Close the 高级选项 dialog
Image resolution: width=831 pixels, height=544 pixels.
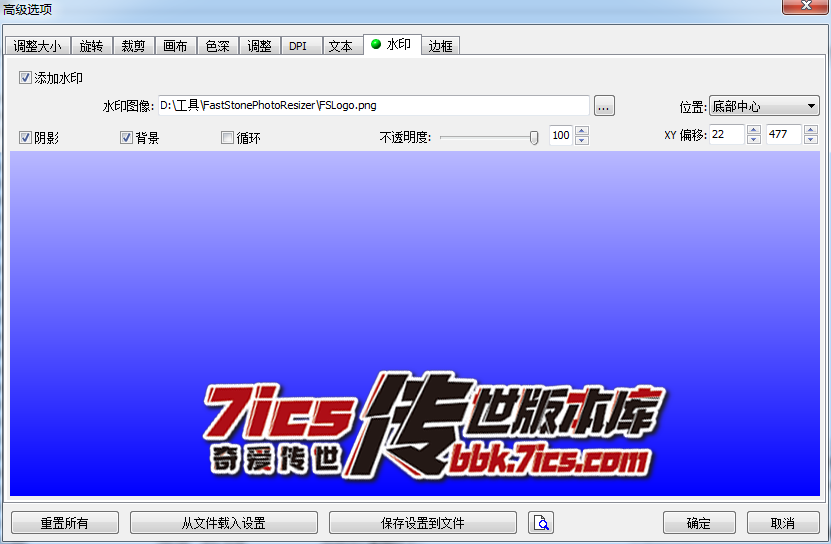pos(806,6)
